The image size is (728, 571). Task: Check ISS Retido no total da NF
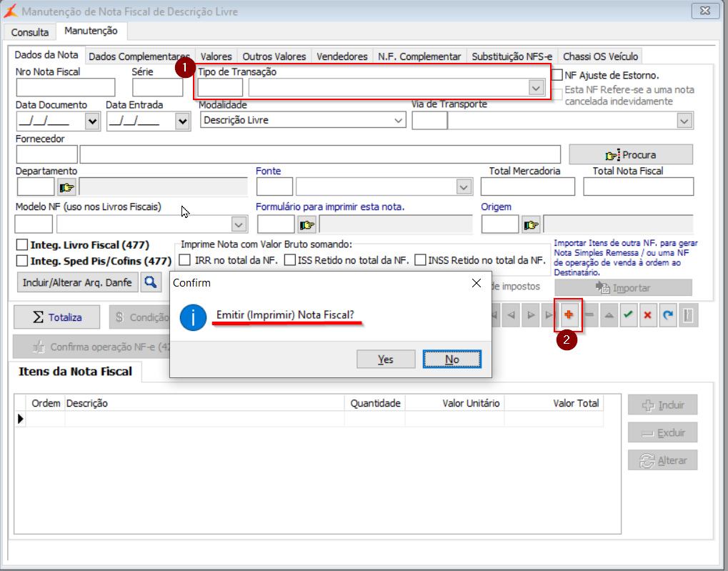coord(290,259)
